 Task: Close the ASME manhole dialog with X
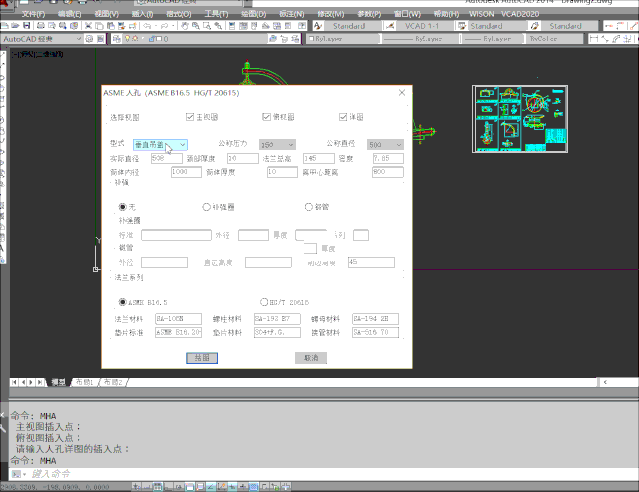(402, 92)
